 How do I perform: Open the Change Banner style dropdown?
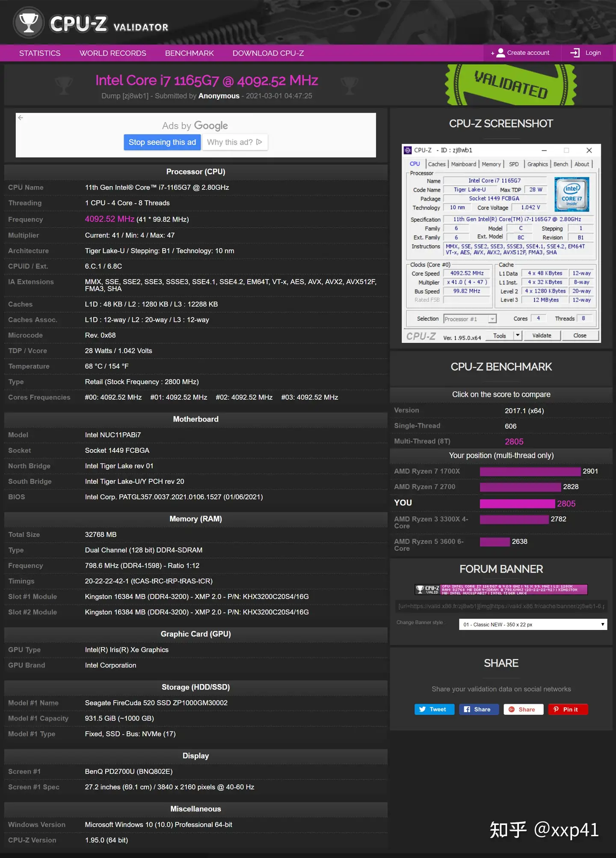(x=533, y=624)
